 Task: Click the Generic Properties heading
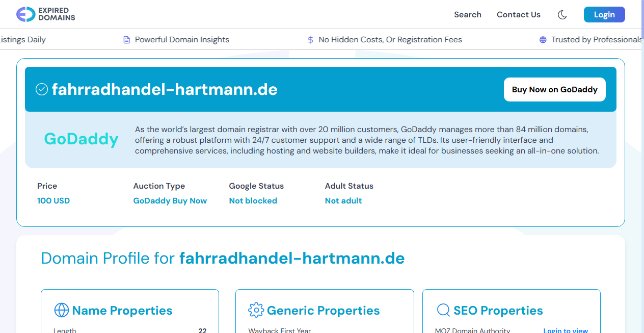coord(324,311)
